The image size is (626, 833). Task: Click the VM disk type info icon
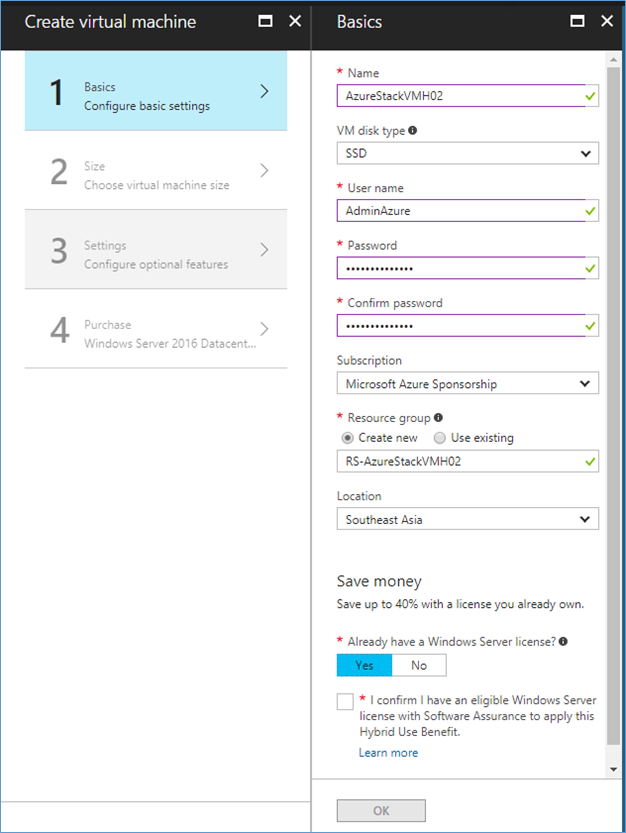pos(412,130)
